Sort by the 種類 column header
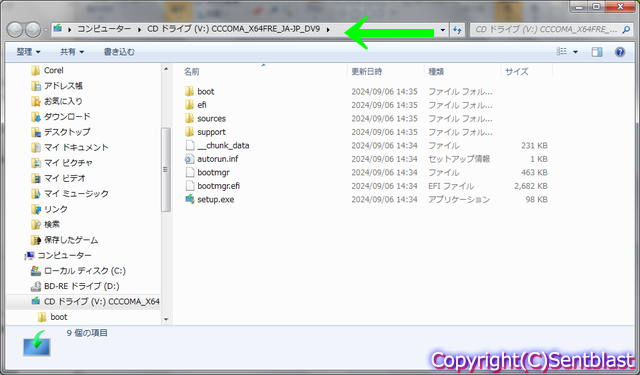Image resolution: width=640 pixels, height=375 pixels. pyautogui.click(x=436, y=72)
